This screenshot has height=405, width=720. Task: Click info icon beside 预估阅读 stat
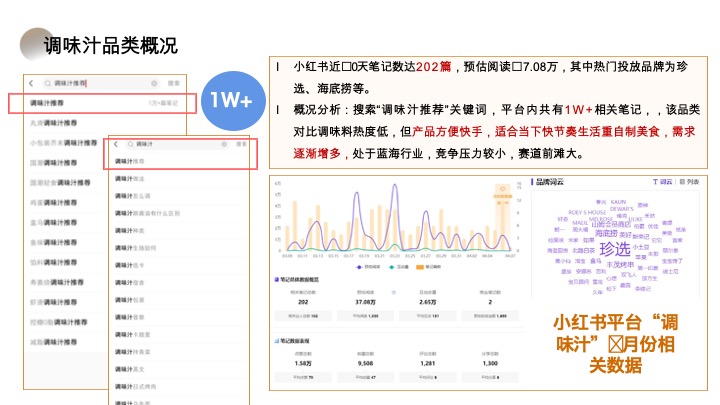pyautogui.click(x=394, y=292)
